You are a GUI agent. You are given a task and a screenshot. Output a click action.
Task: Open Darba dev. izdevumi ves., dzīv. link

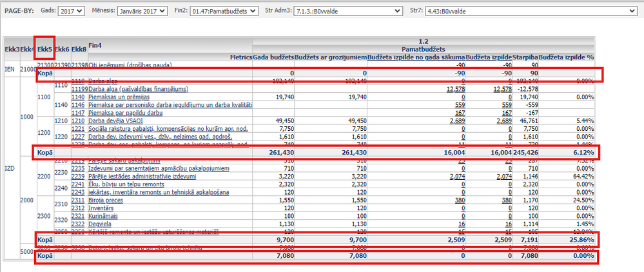point(160,137)
